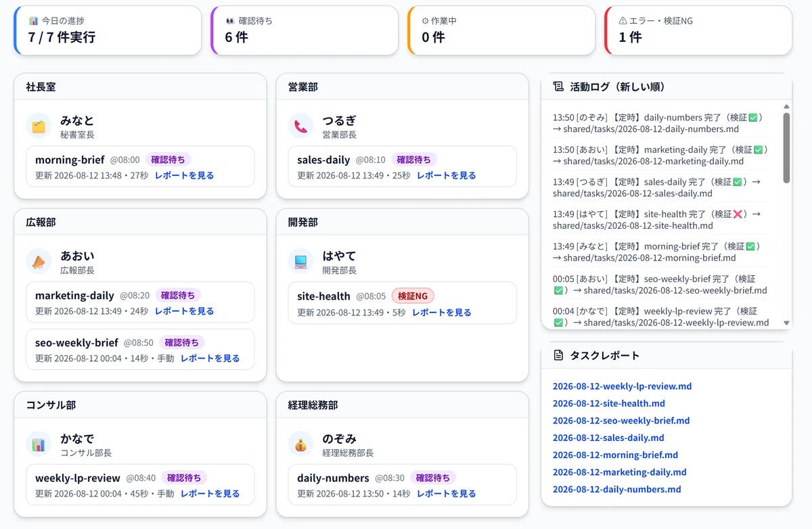Open レポートを見る for daily-numbers
Image resolution: width=812 pixels, height=529 pixels.
pos(446,494)
